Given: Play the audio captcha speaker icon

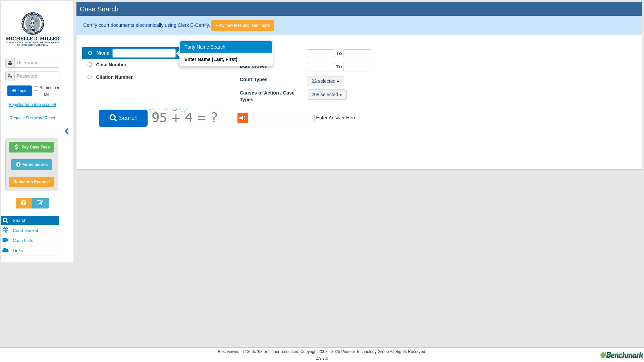Looking at the screenshot, I should point(243,118).
